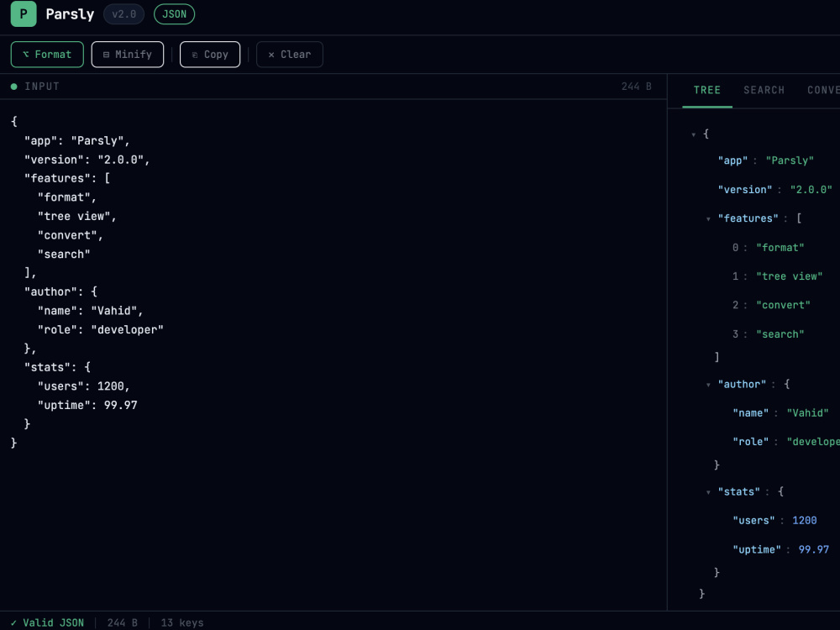The image size is (840, 630).
Task: Click the green Parsly P logo
Action: tap(24, 14)
